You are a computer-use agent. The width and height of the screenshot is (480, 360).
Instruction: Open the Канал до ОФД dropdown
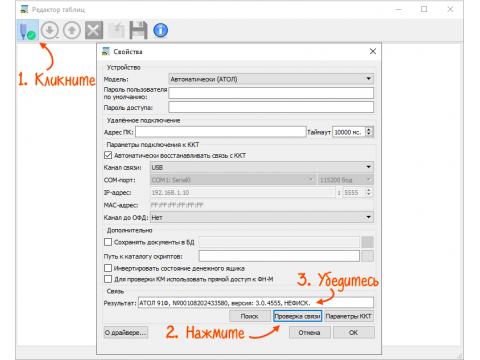pyautogui.click(x=262, y=218)
